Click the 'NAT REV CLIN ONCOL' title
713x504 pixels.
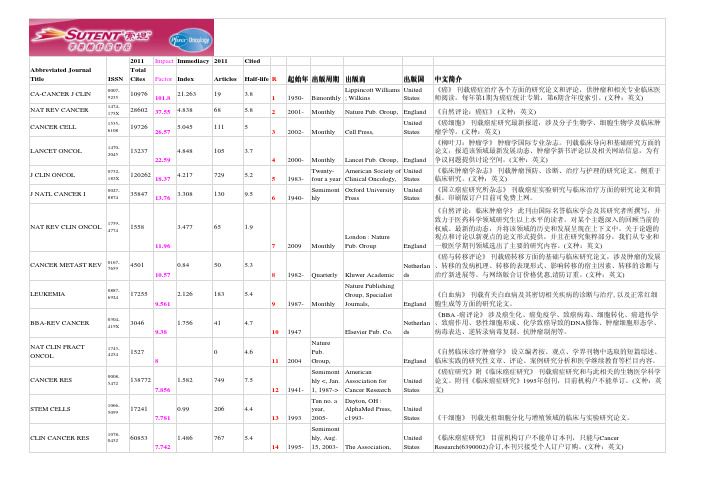click(x=66, y=227)
